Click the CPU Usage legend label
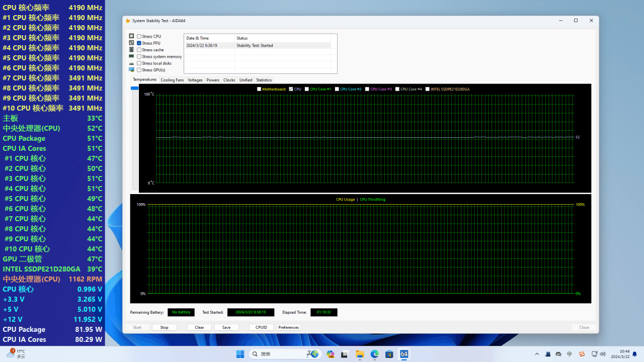 pyautogui.click(x=346, y=200)
